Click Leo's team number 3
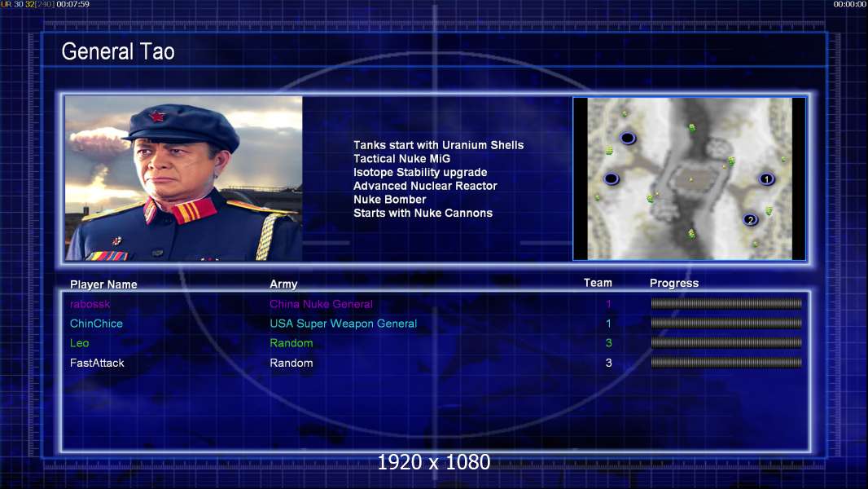868x489 pixels. 608,343
